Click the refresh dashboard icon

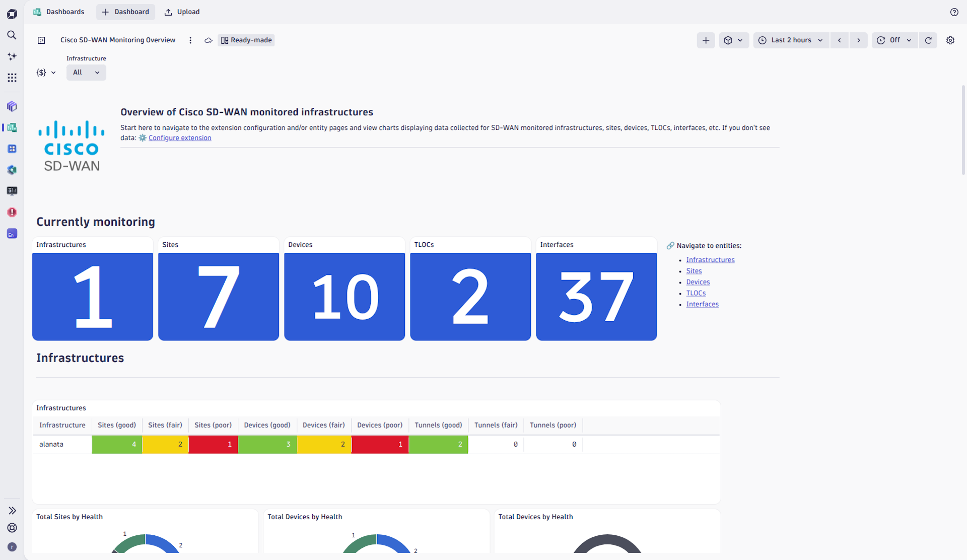(928, 40)
